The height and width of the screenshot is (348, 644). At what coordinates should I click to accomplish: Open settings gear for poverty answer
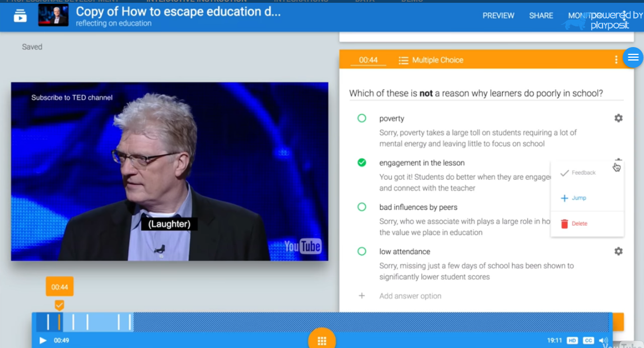[x=618, y=118]
